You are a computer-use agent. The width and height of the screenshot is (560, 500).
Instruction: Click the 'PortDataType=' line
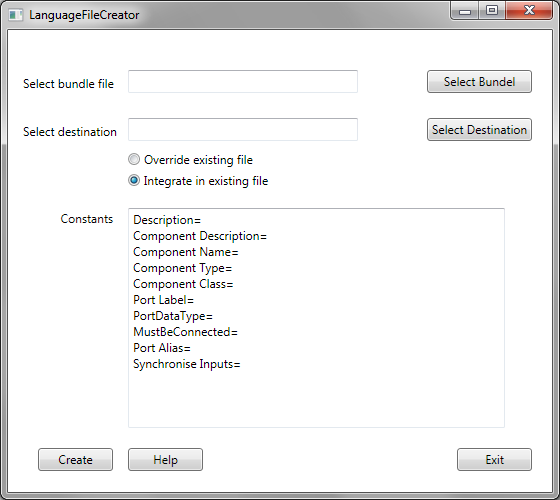[172, 316]
